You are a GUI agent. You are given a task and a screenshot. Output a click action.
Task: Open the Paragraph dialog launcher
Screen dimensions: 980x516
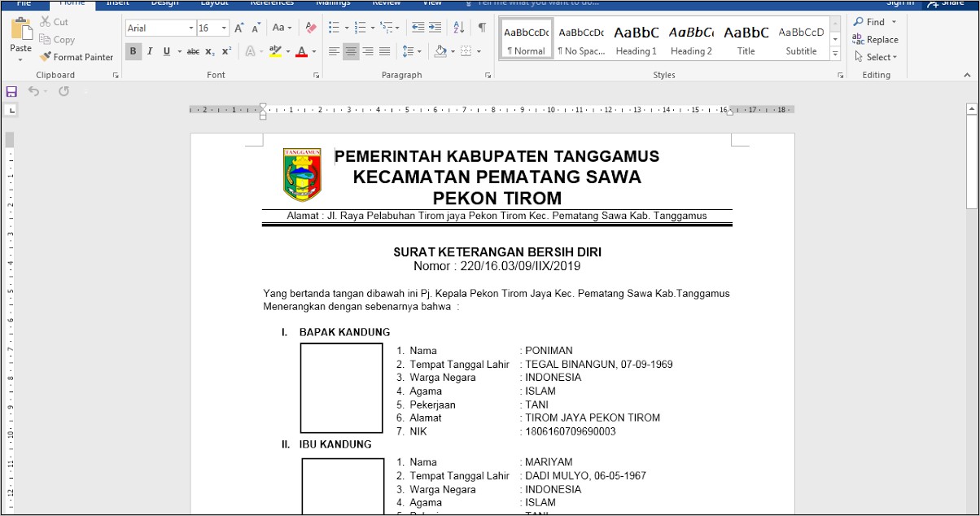pos(488,75)
